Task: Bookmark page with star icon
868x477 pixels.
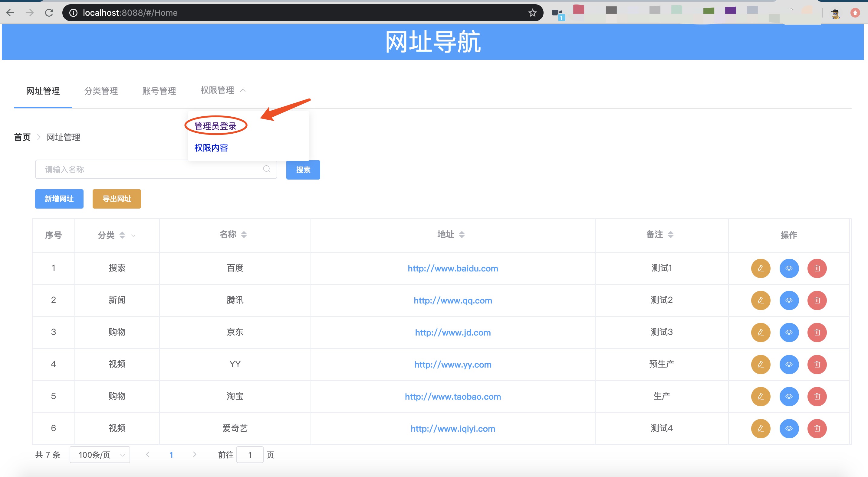Action: pyautogui.click(x=532, y=13)
